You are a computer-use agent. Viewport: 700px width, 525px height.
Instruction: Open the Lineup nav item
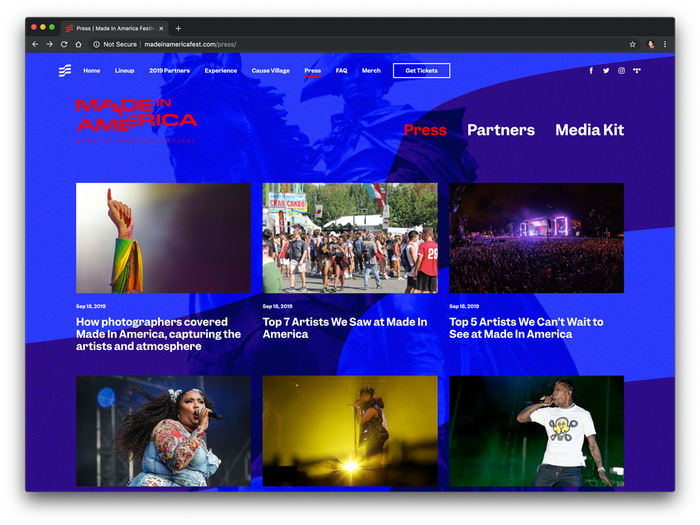tap(125, 71)
